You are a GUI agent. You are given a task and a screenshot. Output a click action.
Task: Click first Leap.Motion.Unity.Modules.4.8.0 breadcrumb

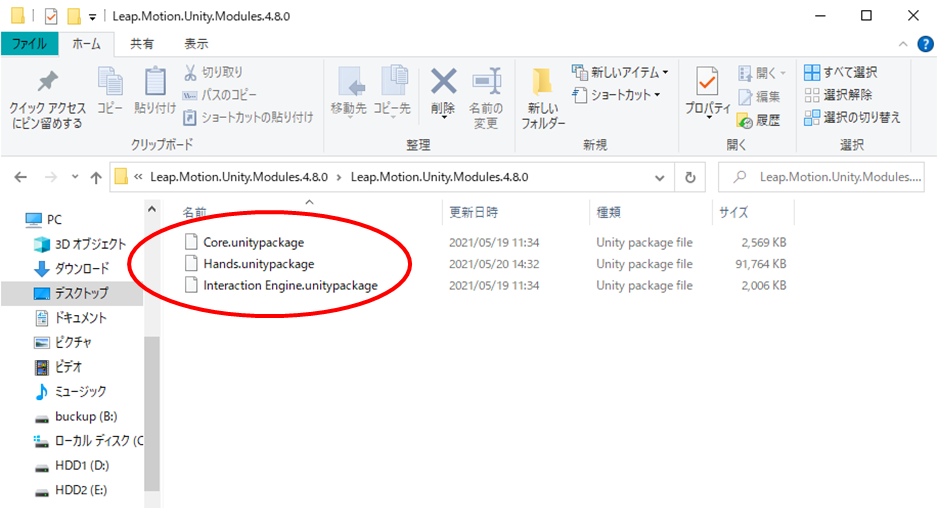(239, 177)
